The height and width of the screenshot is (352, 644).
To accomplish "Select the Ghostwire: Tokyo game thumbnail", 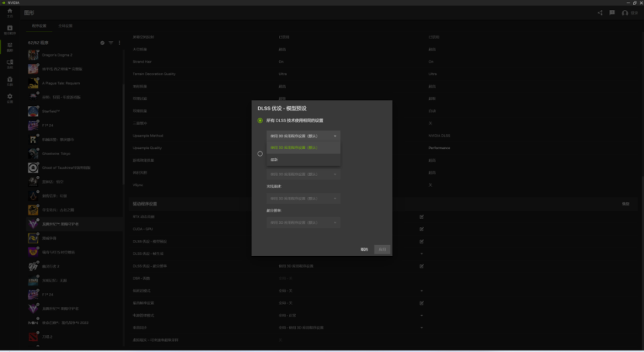I will [x=34, y=153].
